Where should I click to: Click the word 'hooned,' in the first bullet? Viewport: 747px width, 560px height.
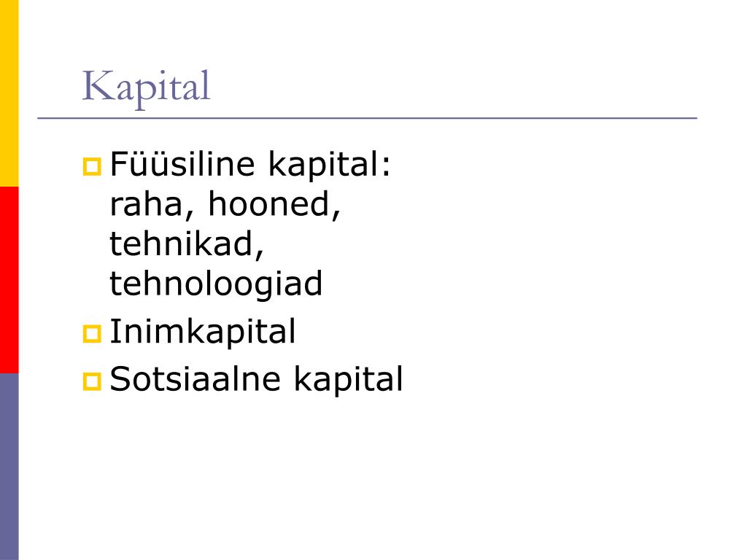point(275,205)
